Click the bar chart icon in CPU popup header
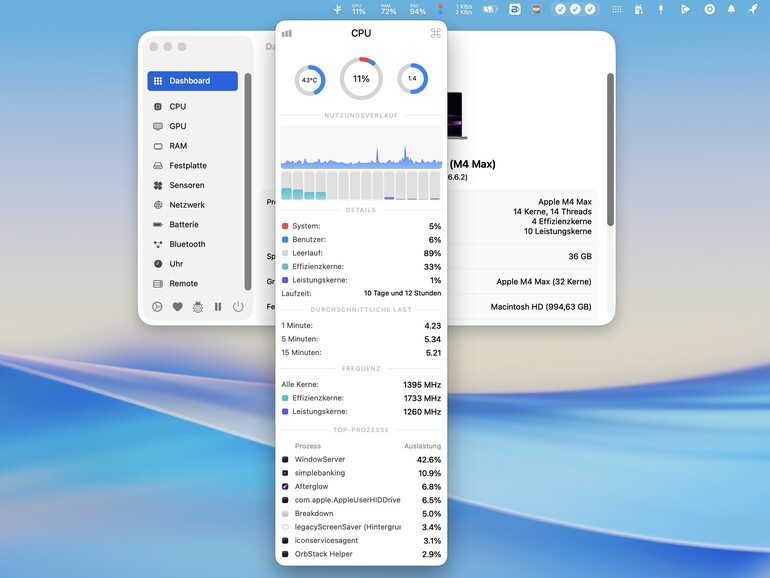Screen dimensions: 770x578 click(x=287, y=33)
